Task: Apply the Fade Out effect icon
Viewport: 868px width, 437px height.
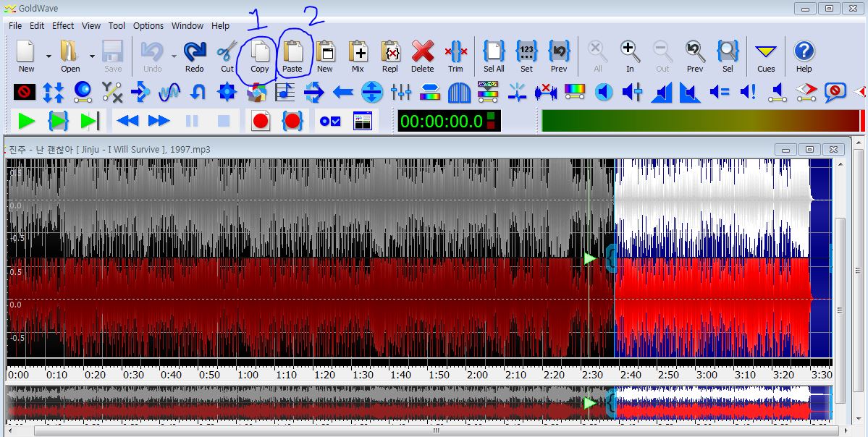Action: (690, 92)
